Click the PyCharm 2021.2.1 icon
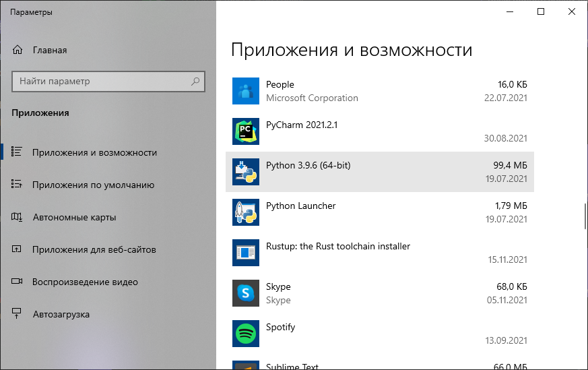 [x=246, y=131]
